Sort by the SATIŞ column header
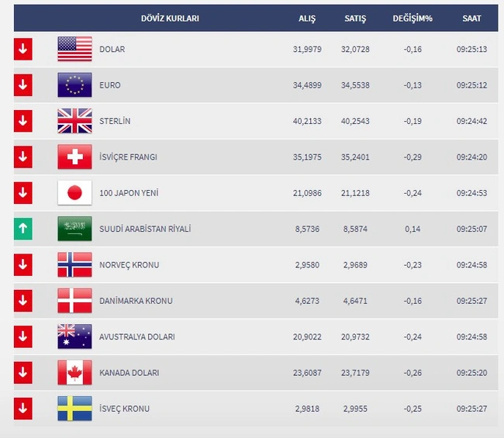 pyautogui.click(x=355, y=19)
